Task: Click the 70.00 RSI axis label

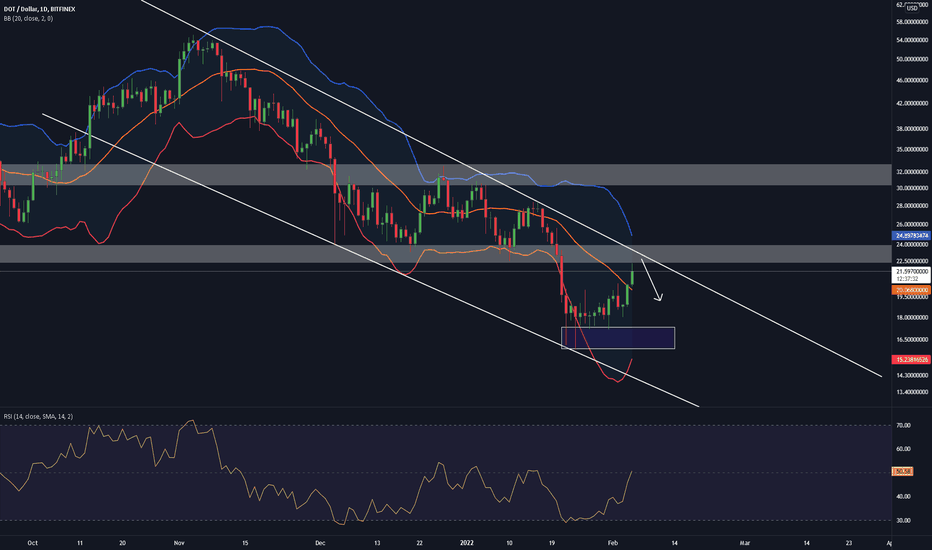Action: tap(903, 425)
